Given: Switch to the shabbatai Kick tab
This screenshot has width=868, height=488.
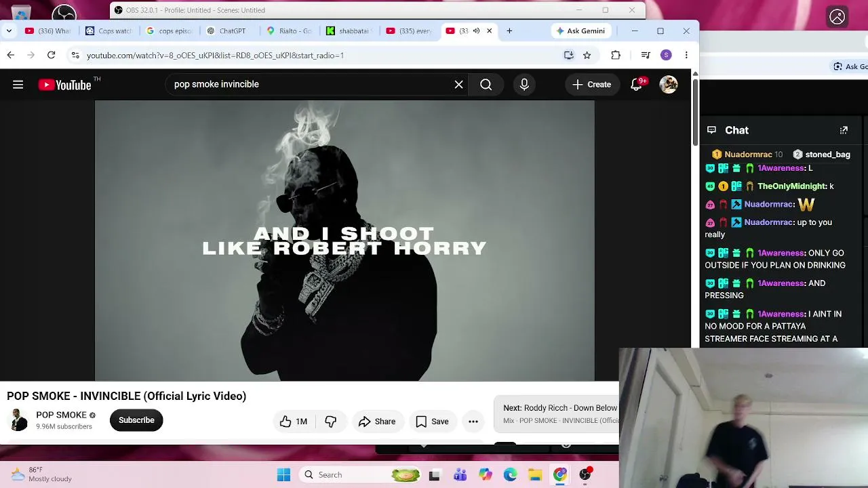Looking at the screenshot, I should click(348, 31).
